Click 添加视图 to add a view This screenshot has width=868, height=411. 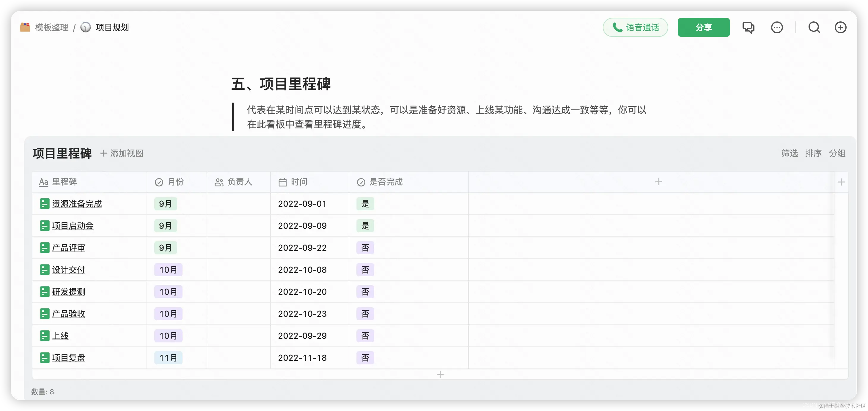pyautogui.click(x=122, y=153)
